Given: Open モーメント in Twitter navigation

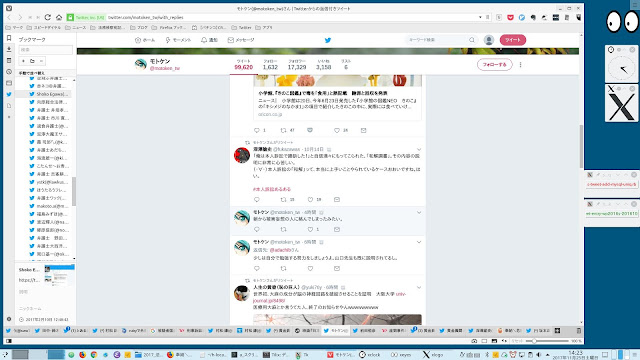Looking at the screenshot, I should pos(178,40).
